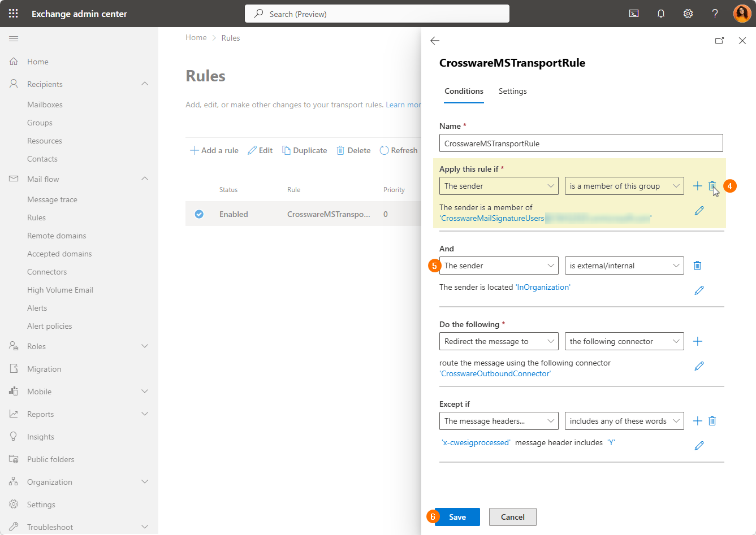The height and width of the screenshot is (535, 756).
Task: Select the enabled CrosswareMSTransportRule row checkmark
Action: [199, 214]
